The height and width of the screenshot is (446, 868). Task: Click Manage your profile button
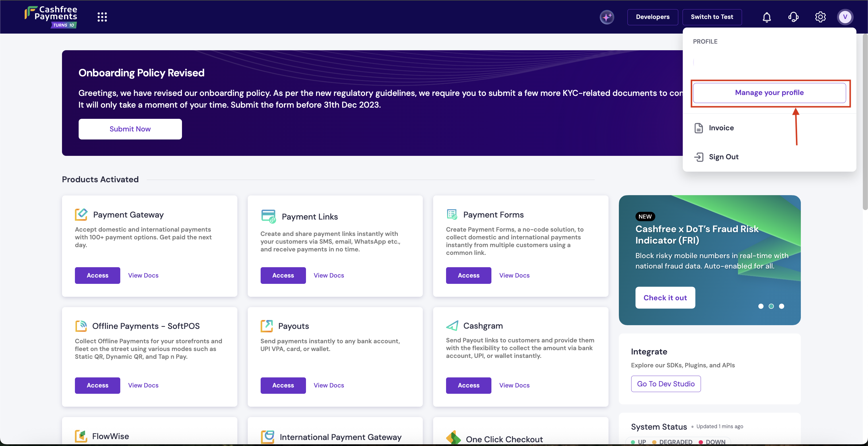point(769,93)
